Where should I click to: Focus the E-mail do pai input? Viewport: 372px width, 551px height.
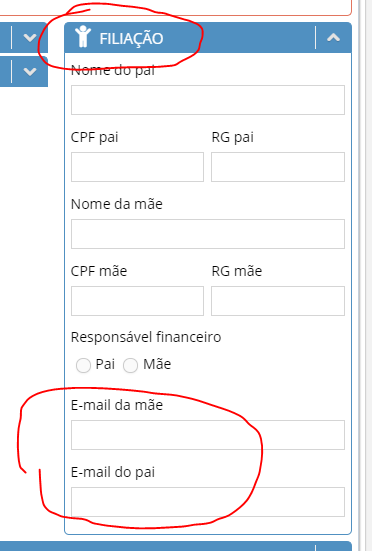click(208, 502)
